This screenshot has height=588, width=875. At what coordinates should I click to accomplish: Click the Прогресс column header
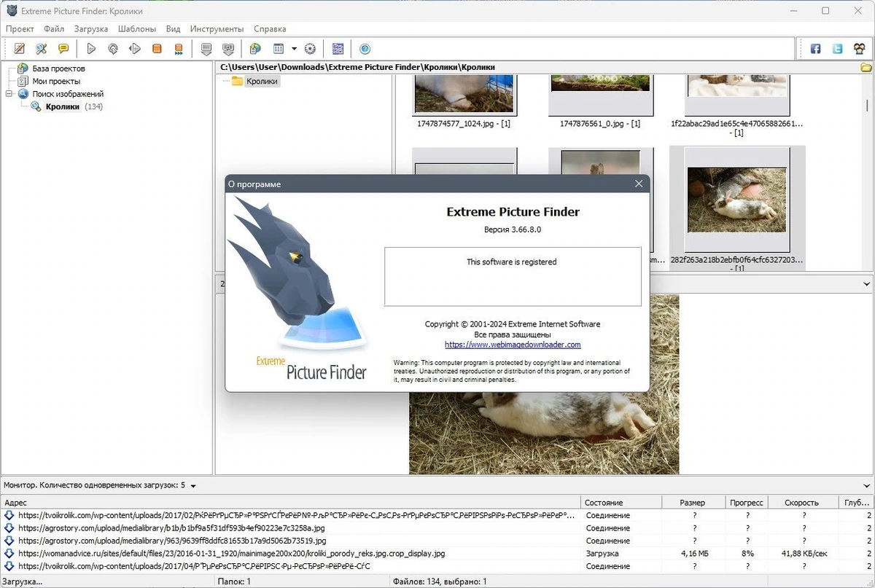pos(747,502)
